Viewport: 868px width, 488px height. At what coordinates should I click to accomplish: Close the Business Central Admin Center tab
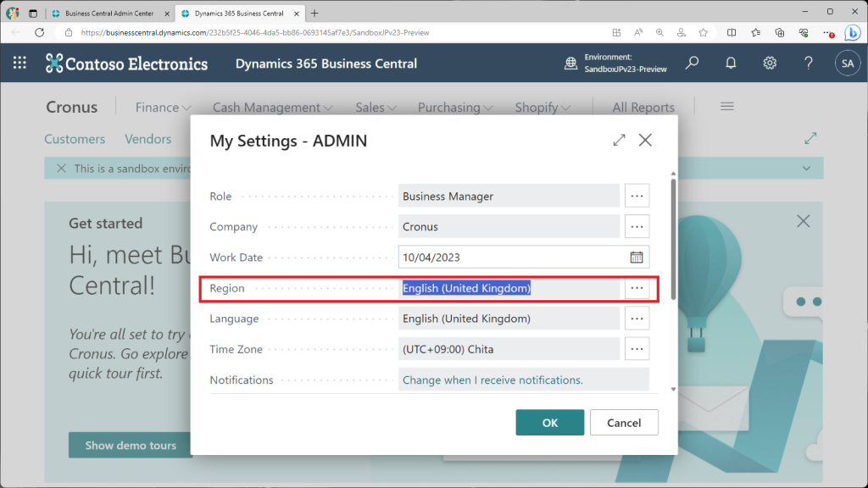tap(167, 14)
